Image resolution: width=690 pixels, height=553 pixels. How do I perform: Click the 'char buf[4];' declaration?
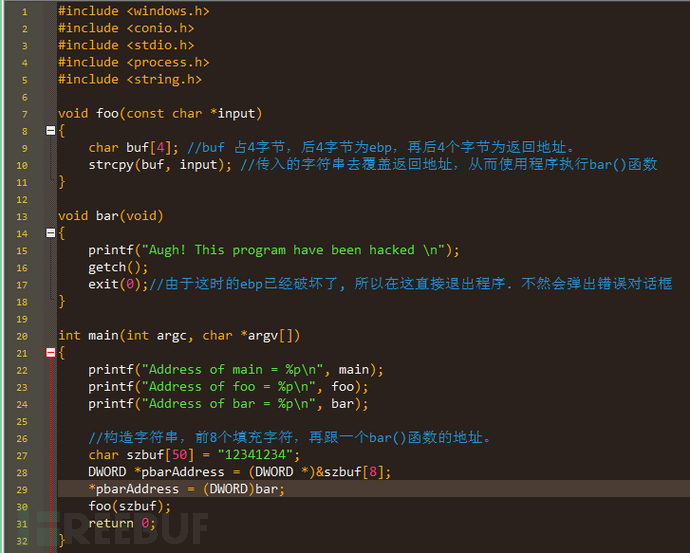(134, 147)
